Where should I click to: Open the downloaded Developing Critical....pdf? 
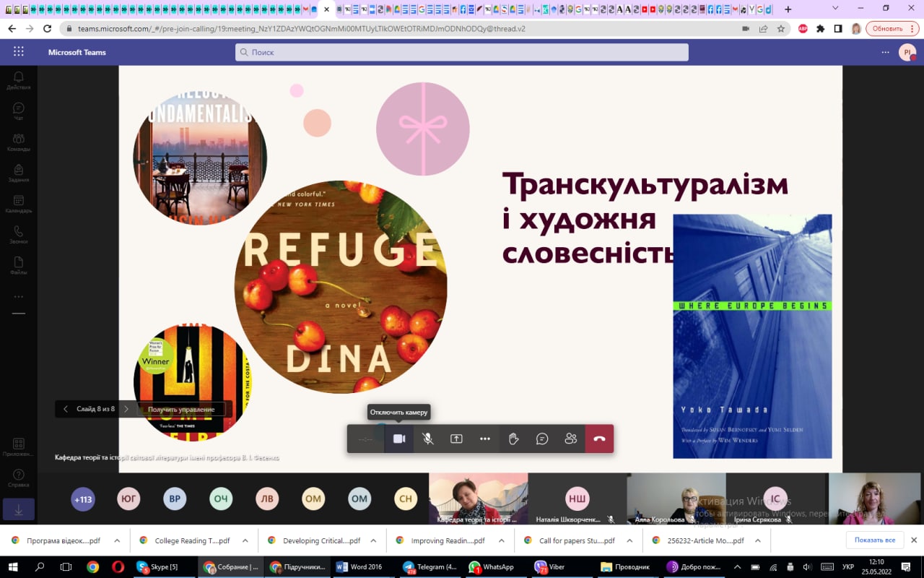pos(314,540)
